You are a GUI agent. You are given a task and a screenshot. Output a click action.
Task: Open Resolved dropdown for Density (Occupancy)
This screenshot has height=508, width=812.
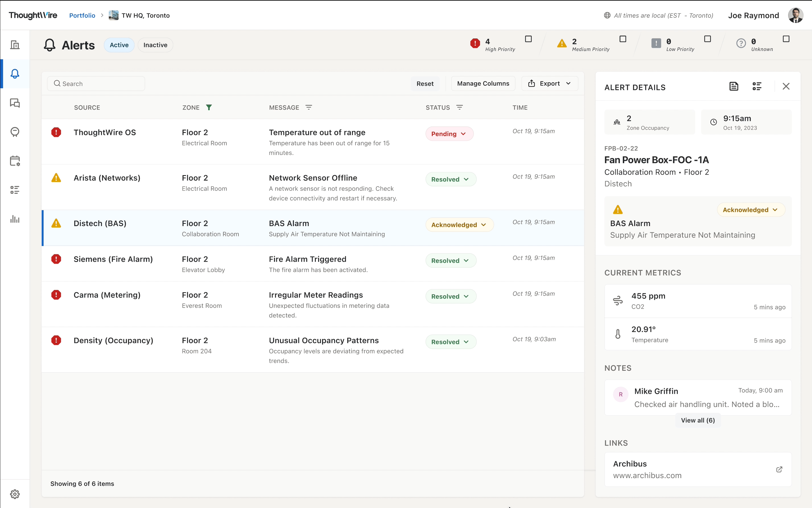coord(451,342)
